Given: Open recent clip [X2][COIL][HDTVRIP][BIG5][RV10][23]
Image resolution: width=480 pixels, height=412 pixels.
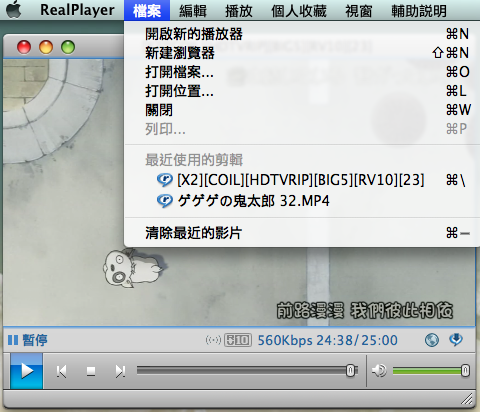Looking at the screenshot, I should click(302, 180).
